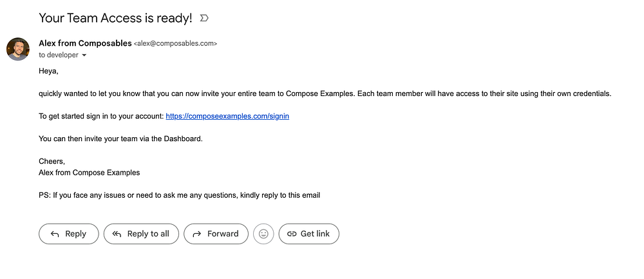The height and width of the screenshot is (279, 644).
Task: Click the alex@composables.com email address
Action: point(175,44)
